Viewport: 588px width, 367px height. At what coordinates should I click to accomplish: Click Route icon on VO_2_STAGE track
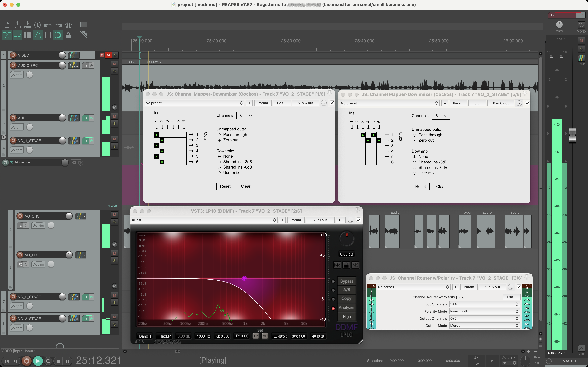pyautogui.click(x=74, y=297)
